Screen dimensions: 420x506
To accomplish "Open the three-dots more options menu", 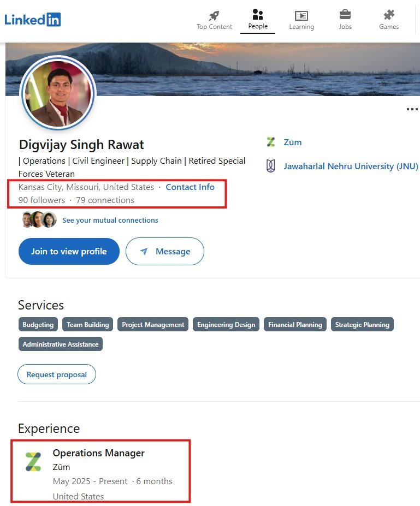I will point(412,109).
